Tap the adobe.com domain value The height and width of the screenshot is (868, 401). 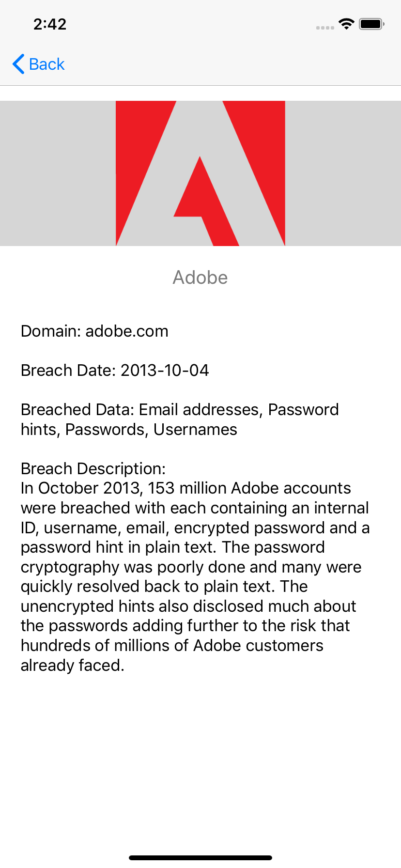click(127, 331)
